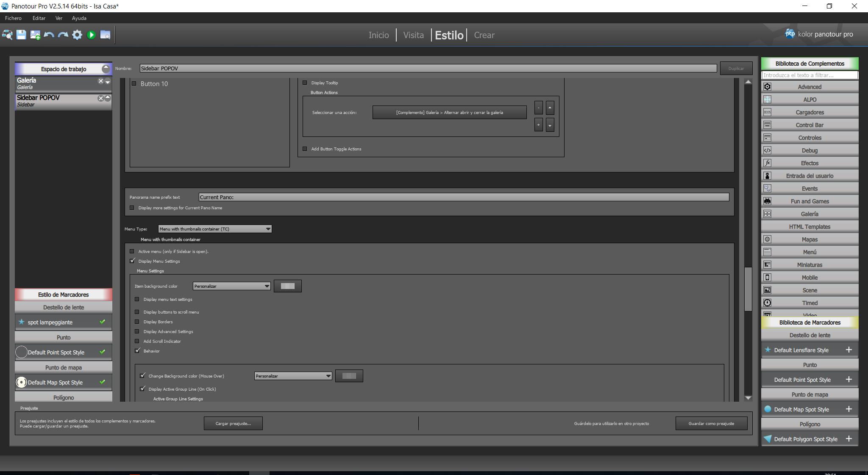
Task: Open the Editar menu
Action: (39, 18)
